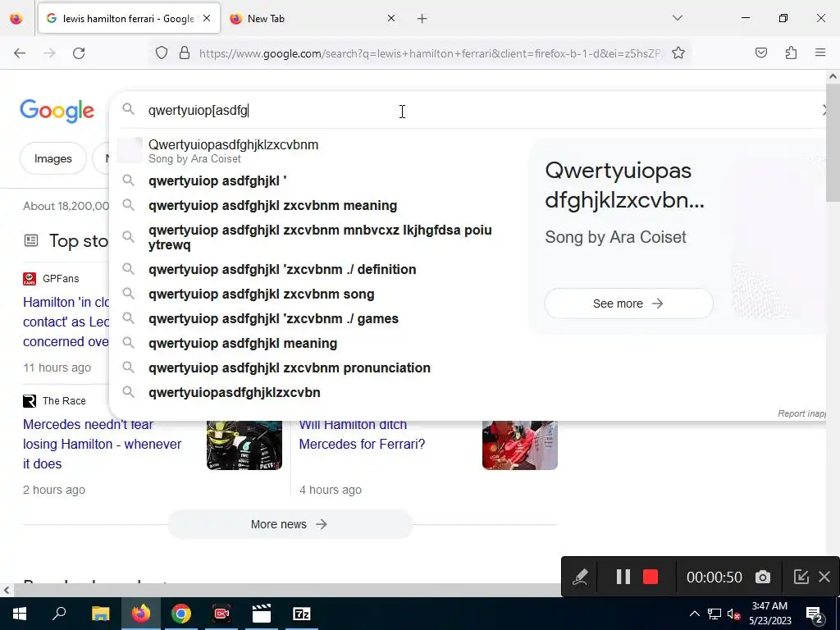Viewport: 840px width, 630px height.
Task: Open the clapperboard video app in taskbar
Action: click(x=262, y=614)
